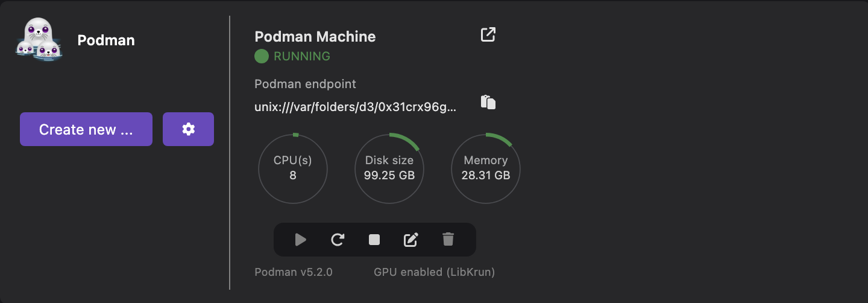
Task: Click the green RUNNING status dot
Action: 262,57
